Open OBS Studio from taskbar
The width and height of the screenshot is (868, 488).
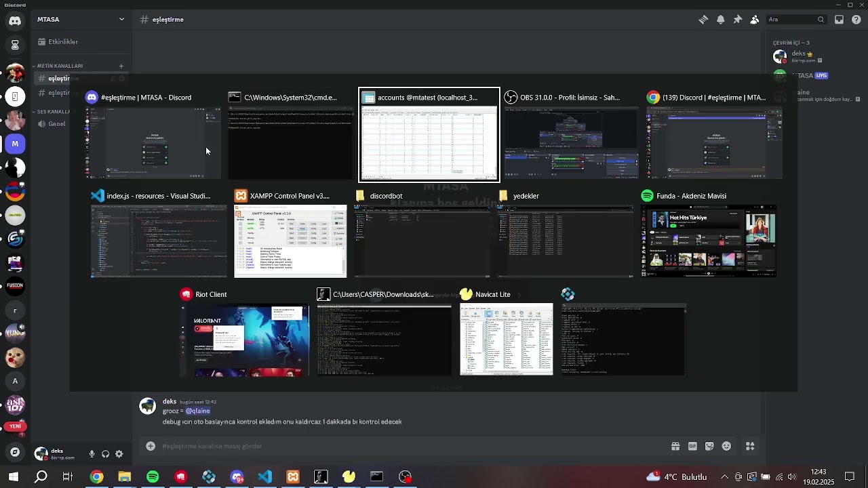pyautogui.click(x=406, y=477)
